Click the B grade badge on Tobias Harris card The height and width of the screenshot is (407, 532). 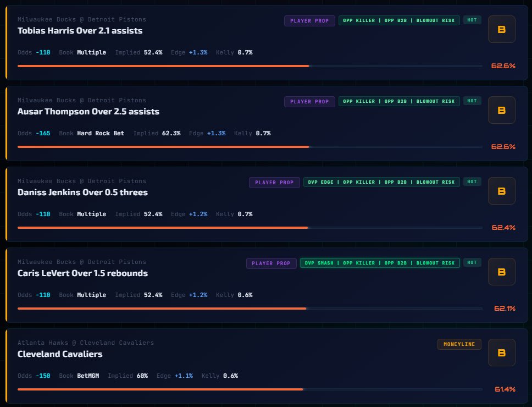click(501, 29)
